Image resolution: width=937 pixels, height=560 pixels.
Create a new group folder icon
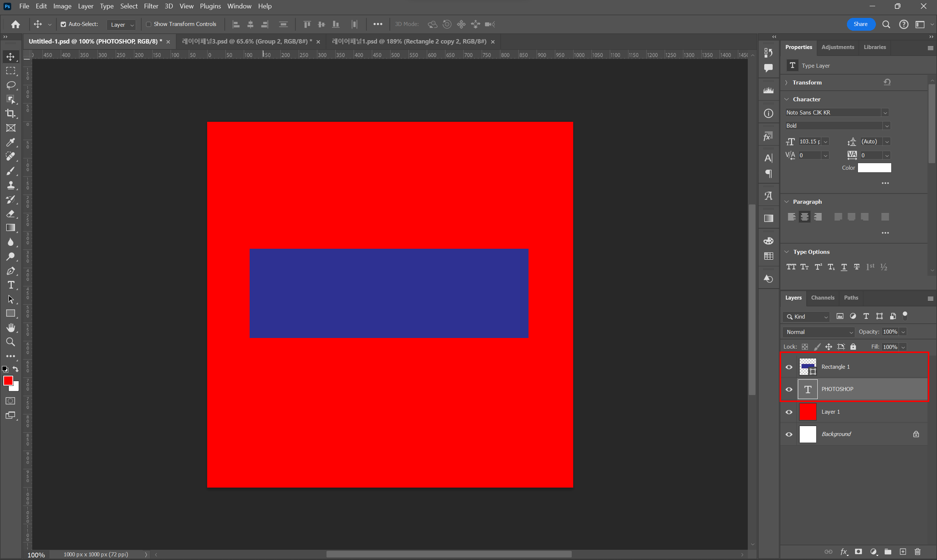tap(888, 552)
